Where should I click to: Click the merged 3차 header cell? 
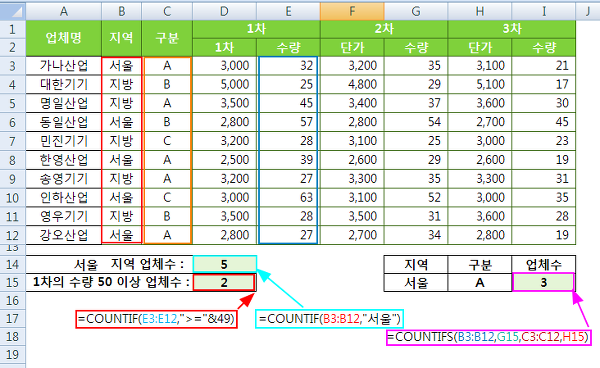512,29
